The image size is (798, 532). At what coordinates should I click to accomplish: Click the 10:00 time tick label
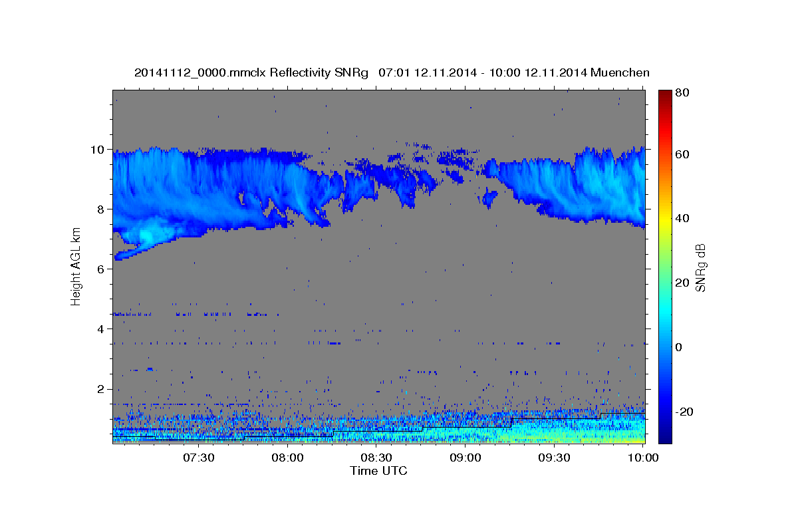pos(643,458)
